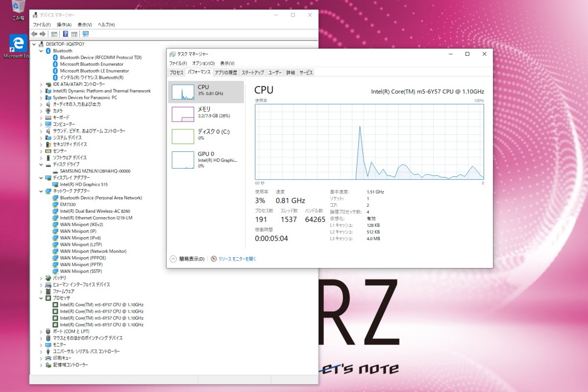Click Scan for hardware changes monitor icon
This screenshot has width=588, height=392.
click(86, 34)
